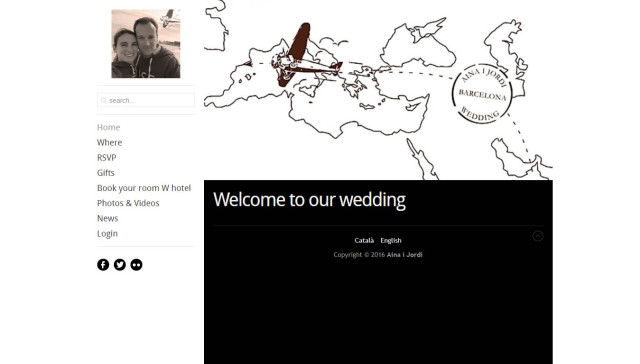
Task: Select Book your room W hotel
Action: (x=144, y=188)
